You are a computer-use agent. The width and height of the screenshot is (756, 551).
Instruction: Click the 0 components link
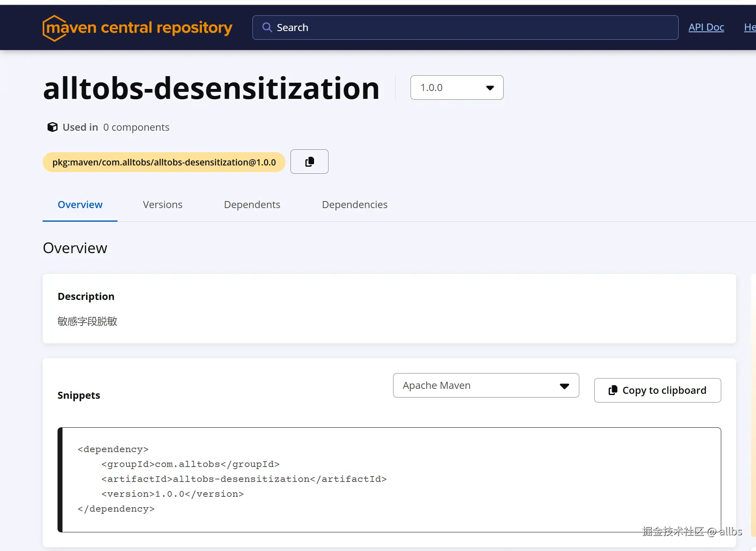point(136,127)
